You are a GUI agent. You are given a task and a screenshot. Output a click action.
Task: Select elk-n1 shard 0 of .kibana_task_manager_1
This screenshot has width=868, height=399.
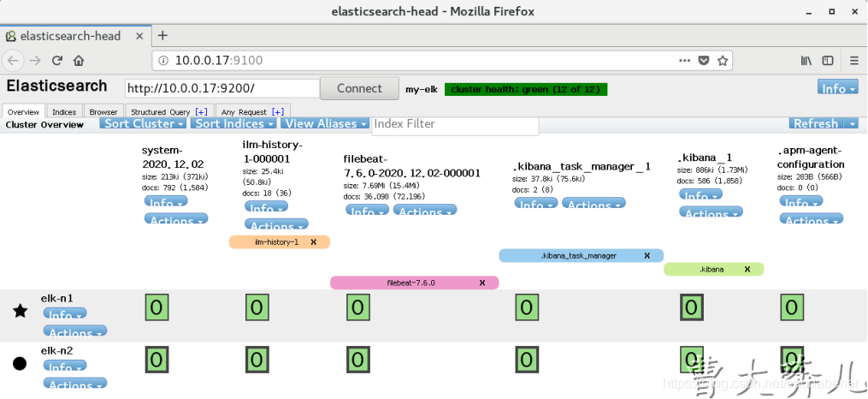(527, 307)
